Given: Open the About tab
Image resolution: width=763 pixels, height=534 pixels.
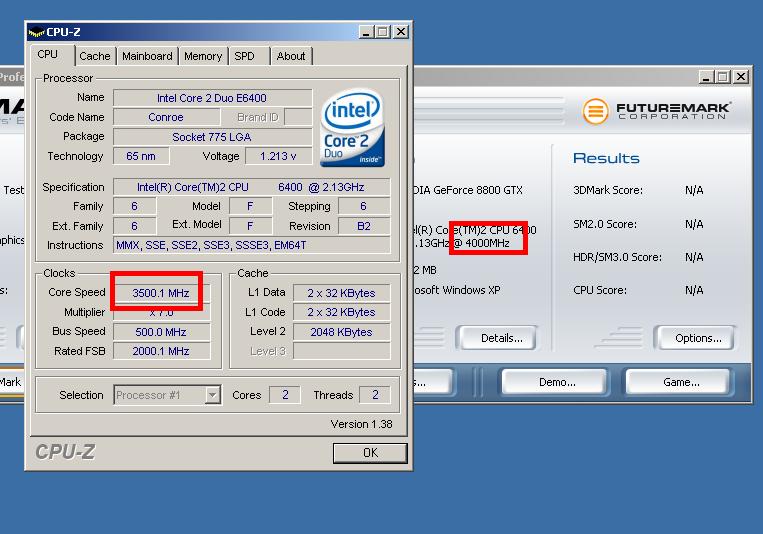Looking at the screenshot, I should 291,56.
